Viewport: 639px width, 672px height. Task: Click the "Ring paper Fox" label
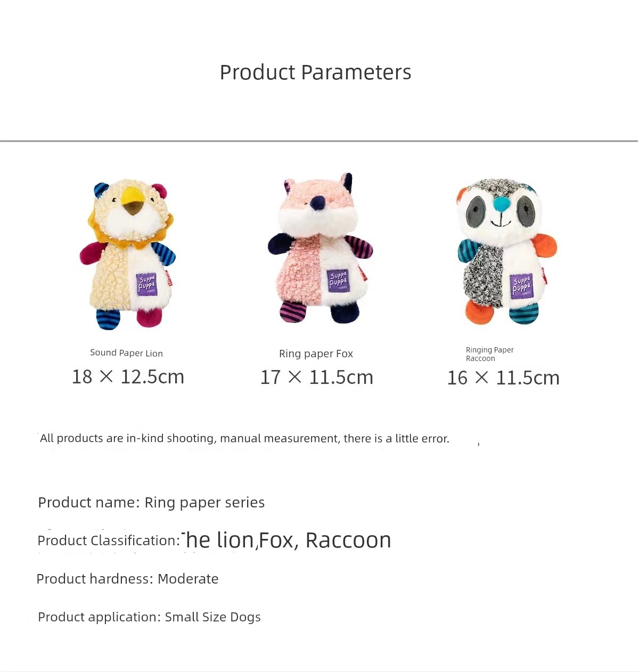[316, 354]
